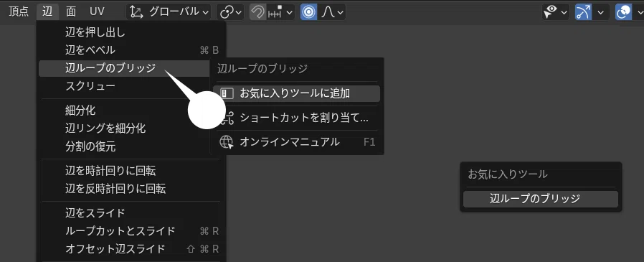
Task: Click the selectability and visibility eye icon
Action: pyautogui.click(x=550, y=12)
